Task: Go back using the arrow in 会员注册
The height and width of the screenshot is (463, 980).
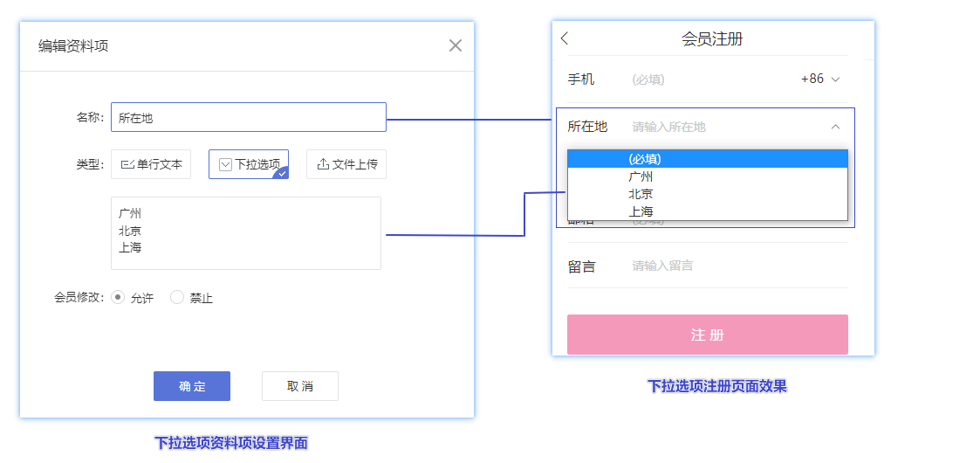Action: [x=565, y=38]
